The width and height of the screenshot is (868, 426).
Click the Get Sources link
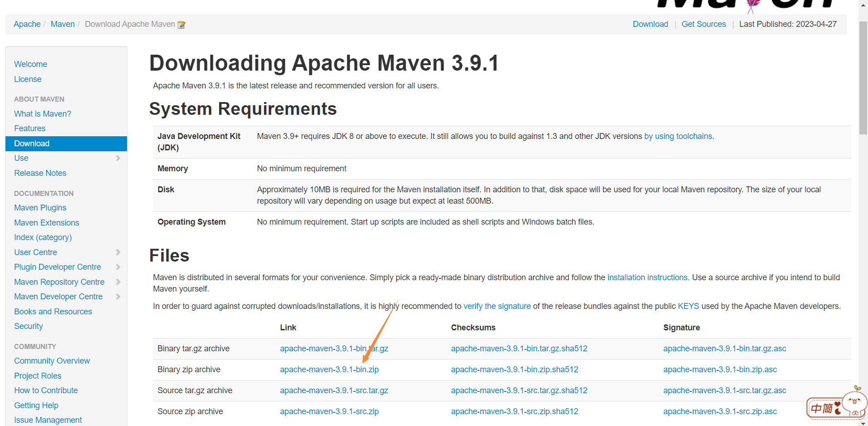[704, 24]
